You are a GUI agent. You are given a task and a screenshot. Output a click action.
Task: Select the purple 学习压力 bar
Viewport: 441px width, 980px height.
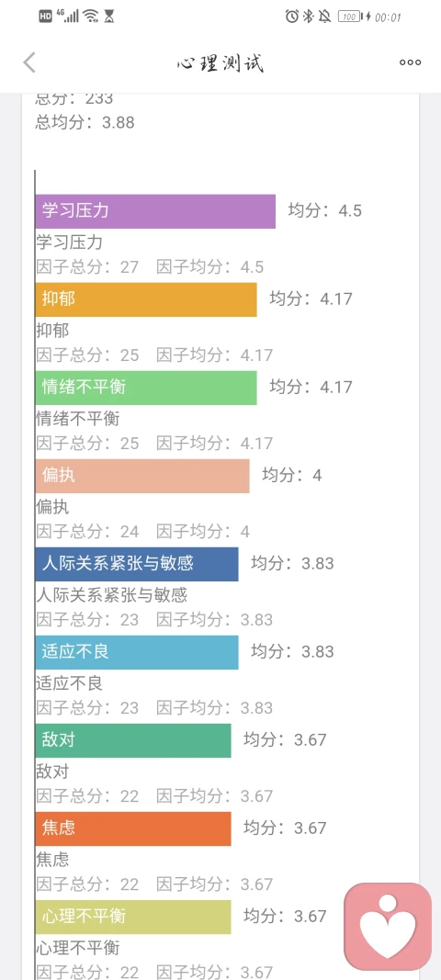[155, 211]
